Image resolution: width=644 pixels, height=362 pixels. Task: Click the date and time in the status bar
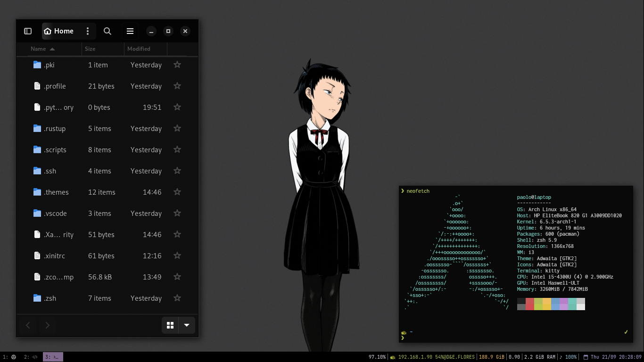tap(612, 357)
